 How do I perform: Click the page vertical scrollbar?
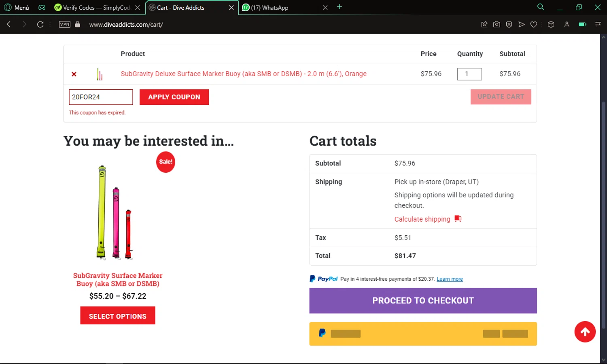click(x=603, y=214)
